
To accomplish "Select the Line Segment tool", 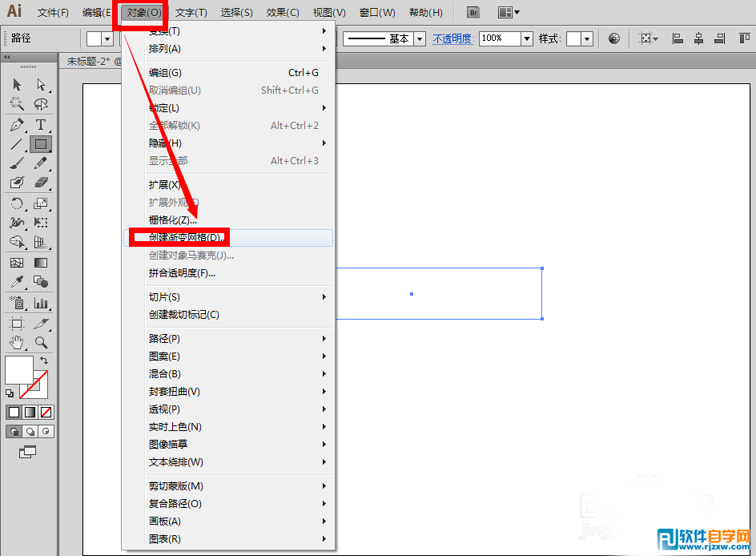I will 17,143.
